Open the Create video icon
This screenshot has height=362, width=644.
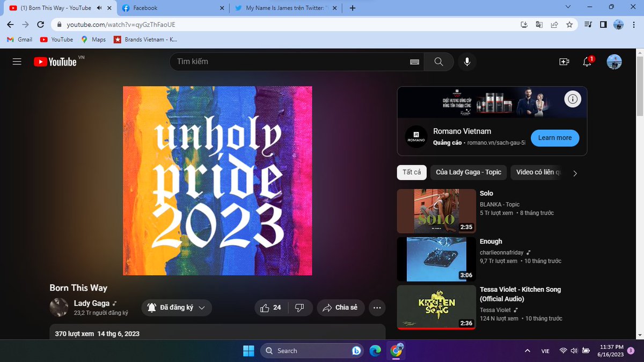[564, 62]
